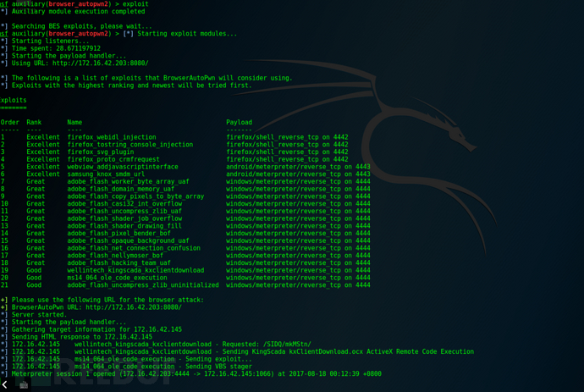Click the back chevron arrow icon

[4, 384]
